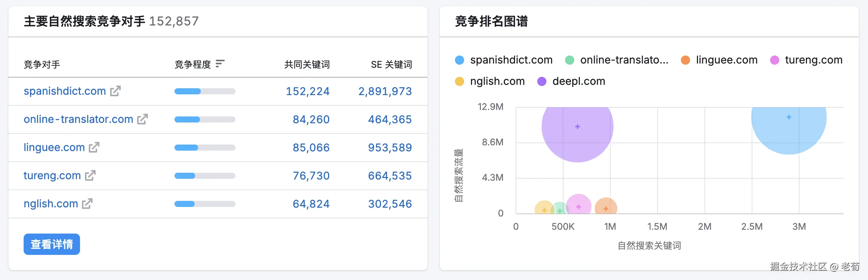
Task: Toggle online-translato... legend green dot
Action: (570, 60)
